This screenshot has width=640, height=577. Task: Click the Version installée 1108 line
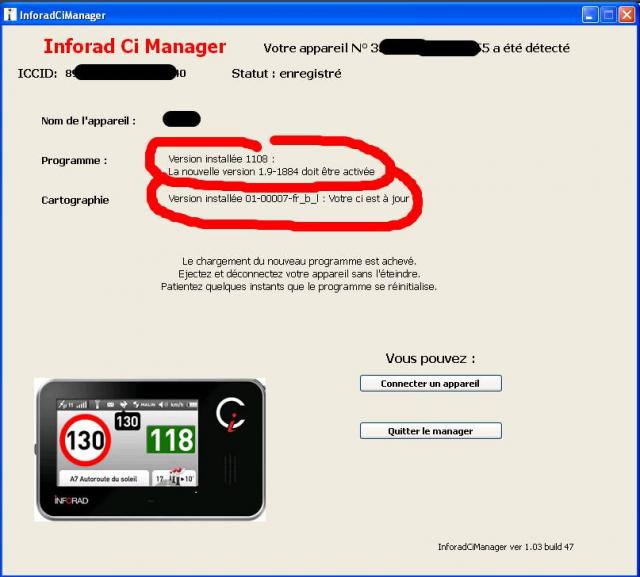(221, 159)
